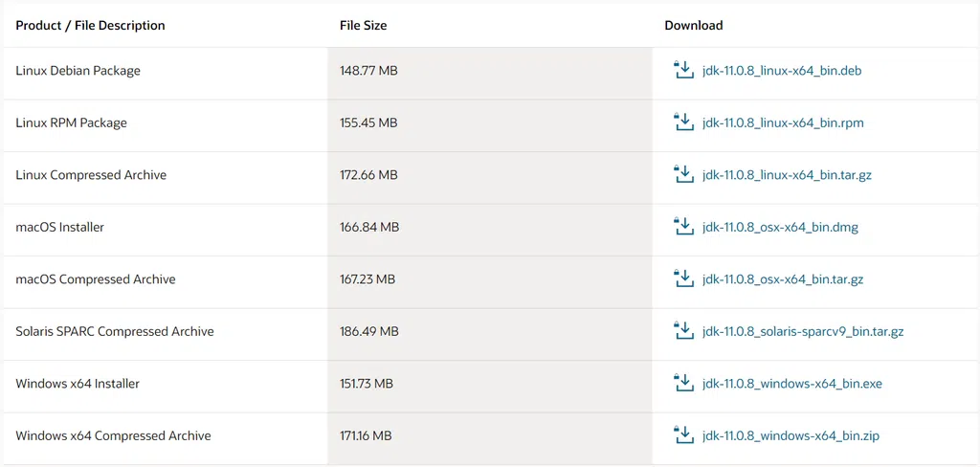Download jdk-11.0.8_windows-x64_bin.exe
This screenshot has width=980, height=467.
pyautogui.click(x=792, y=384)
